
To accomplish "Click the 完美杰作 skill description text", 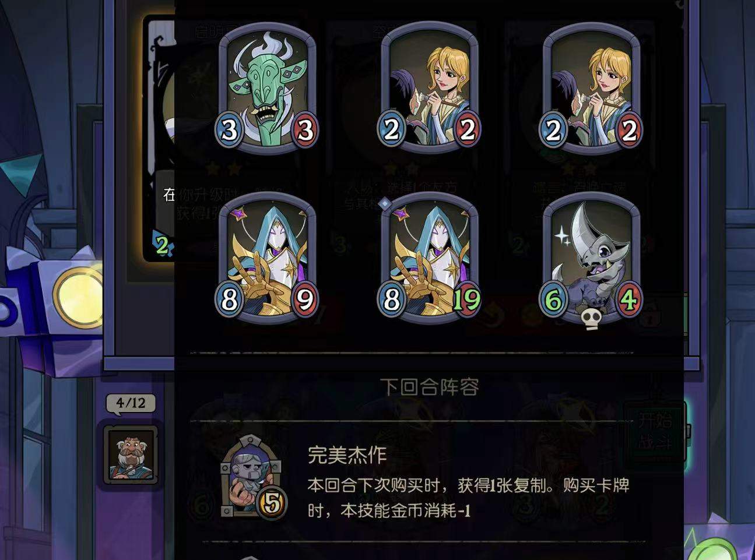I will (468, 498).
